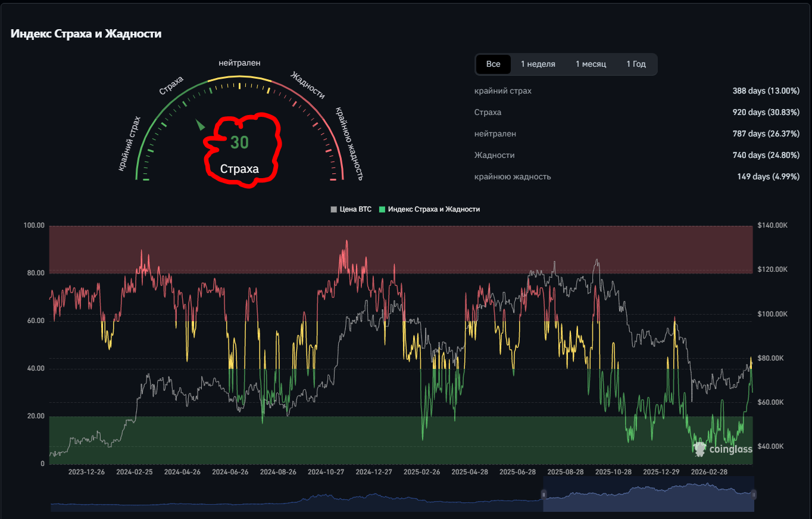Screen dimensions: 812x519
Task: Click right axis price "$60.00K"
Action: click(771, 402)
